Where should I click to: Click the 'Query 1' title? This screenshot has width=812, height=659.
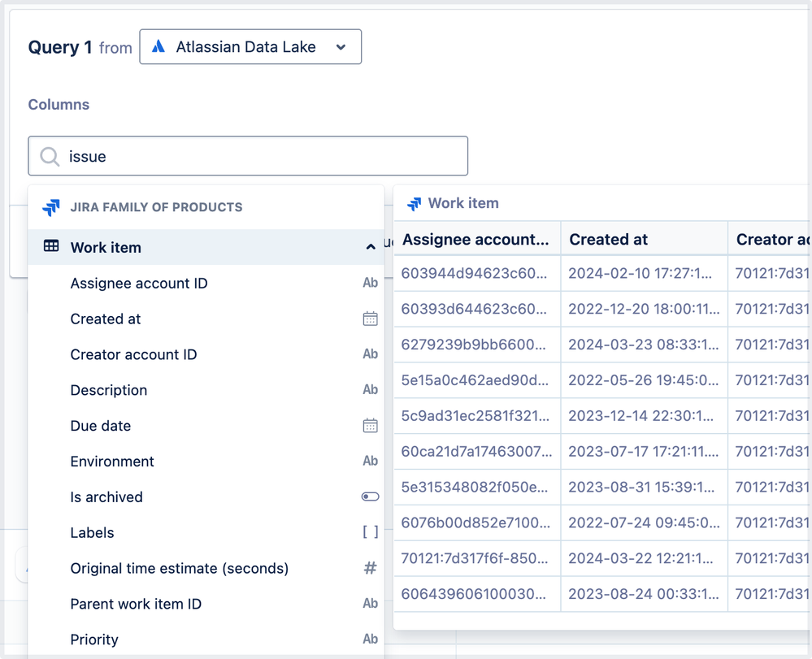click(60, 47)
